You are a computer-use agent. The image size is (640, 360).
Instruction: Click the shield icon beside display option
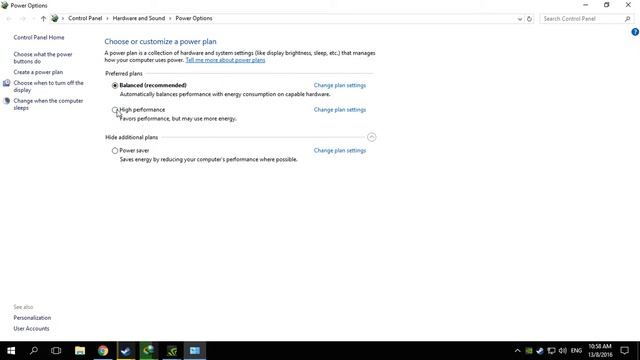pos(7,83)
